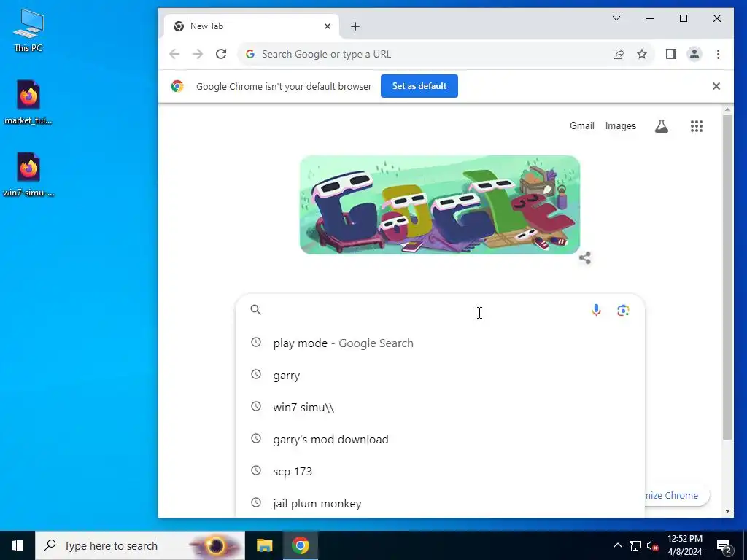Click the Chrome logo in the infobar
The height and width of the screenshot is (560, 747).
pos(177,86)
